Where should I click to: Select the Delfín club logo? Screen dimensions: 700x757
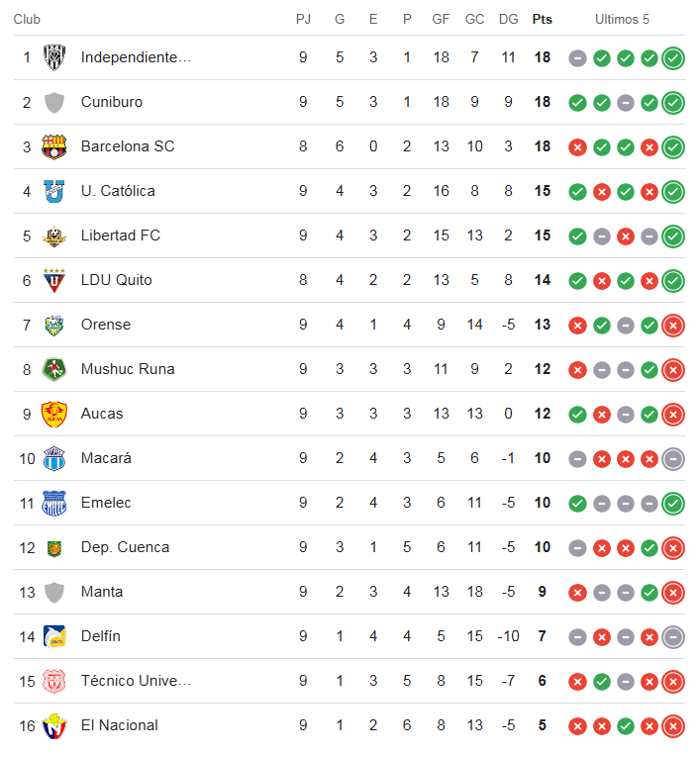coord(54,637)
